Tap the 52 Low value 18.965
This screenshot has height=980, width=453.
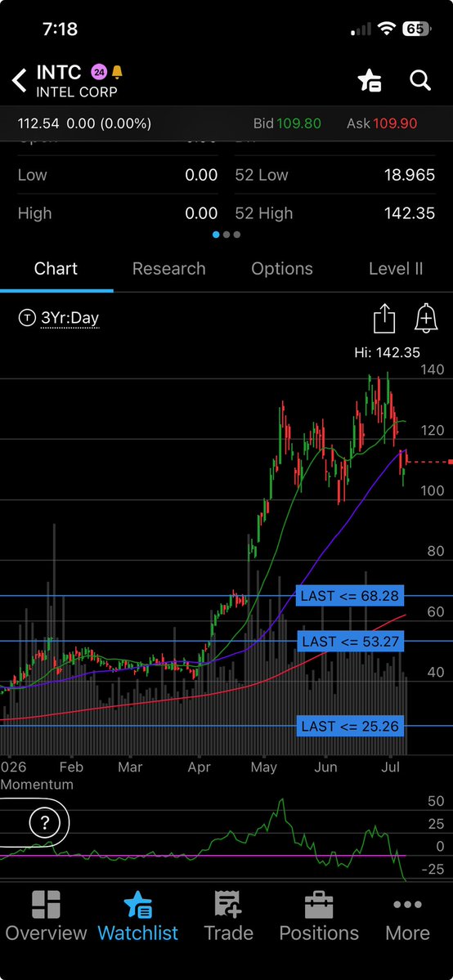click(409, 175)
